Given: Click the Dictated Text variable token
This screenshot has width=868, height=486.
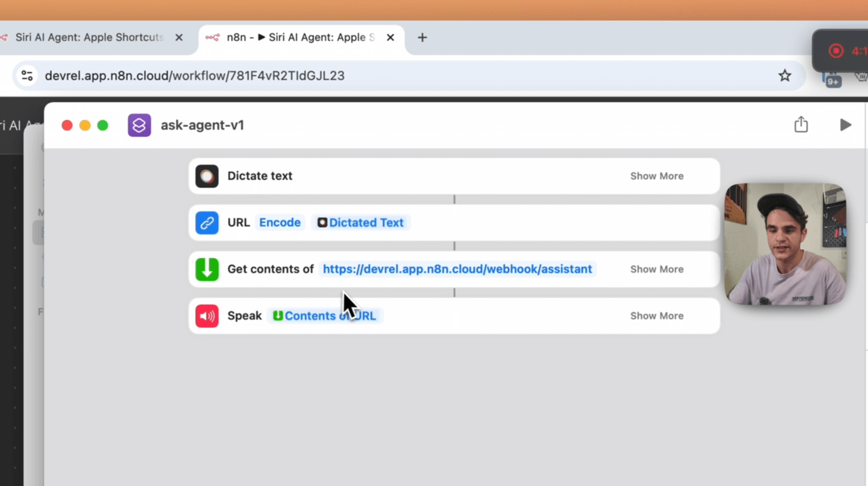Looking at the screenshot, I should pos(360,223).
